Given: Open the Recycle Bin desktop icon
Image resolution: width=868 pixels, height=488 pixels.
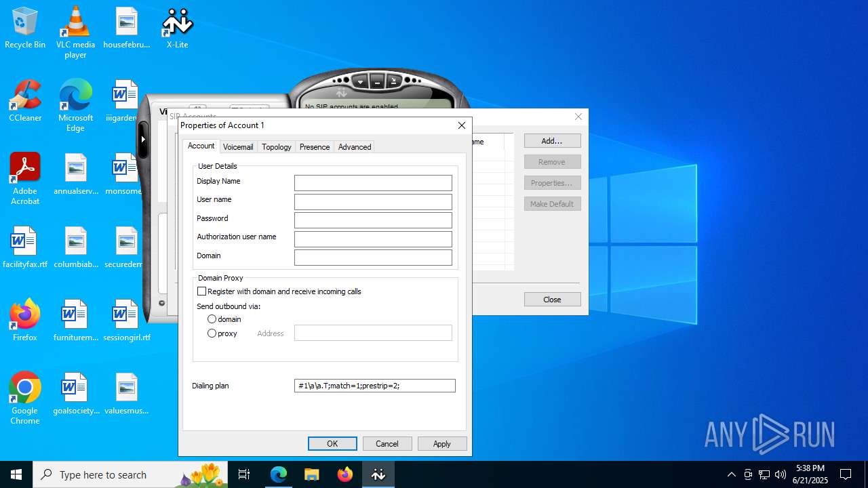Looking at the screenshot, I should [x=25, y=28].
